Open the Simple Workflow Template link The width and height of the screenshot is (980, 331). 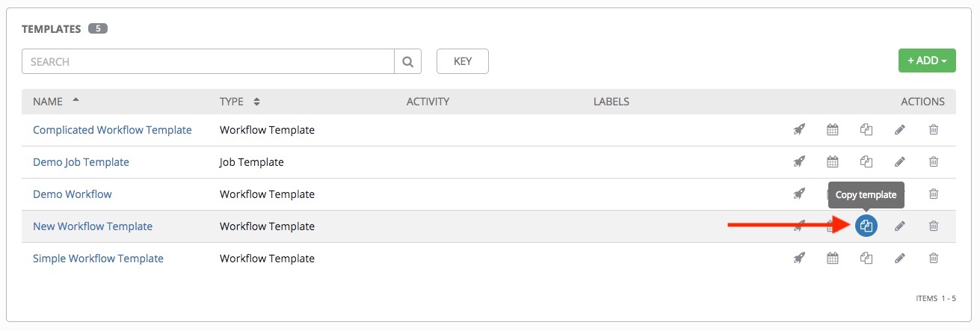coord(98,259)
